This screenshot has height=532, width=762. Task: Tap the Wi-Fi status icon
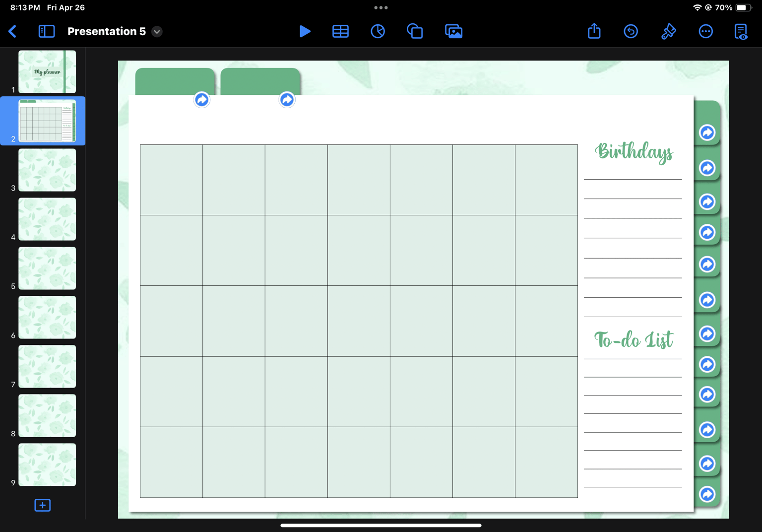[x=697, y=7]
